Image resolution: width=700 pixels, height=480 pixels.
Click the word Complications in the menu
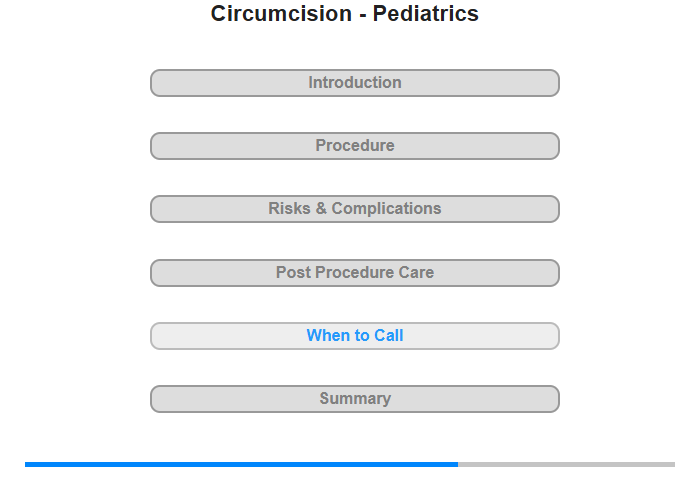point(386,209)
